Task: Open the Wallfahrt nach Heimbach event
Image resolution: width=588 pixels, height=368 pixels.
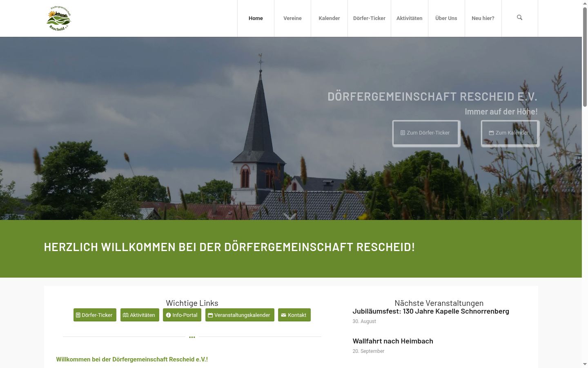Action: click(393, 341)
